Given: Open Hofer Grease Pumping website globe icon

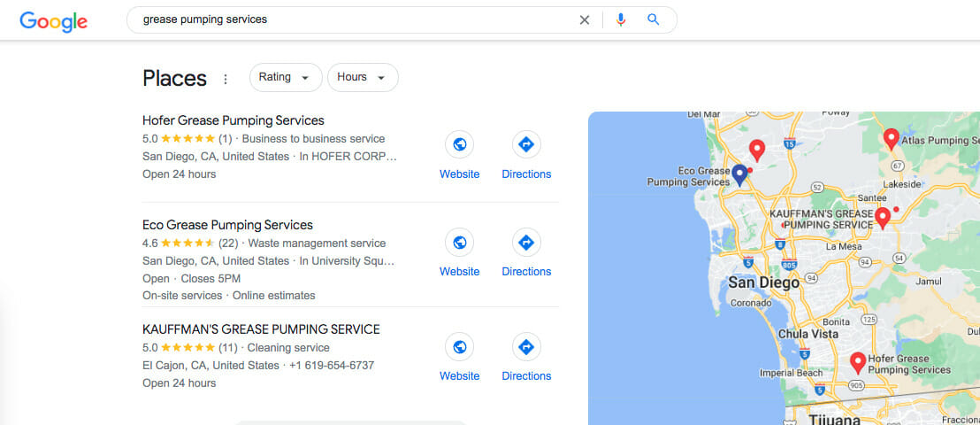Looking at the screenshot, I should coord(459,144).
